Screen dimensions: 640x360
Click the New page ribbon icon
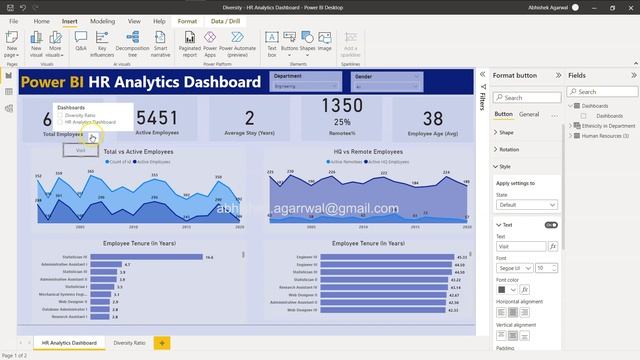pos(12,44)
